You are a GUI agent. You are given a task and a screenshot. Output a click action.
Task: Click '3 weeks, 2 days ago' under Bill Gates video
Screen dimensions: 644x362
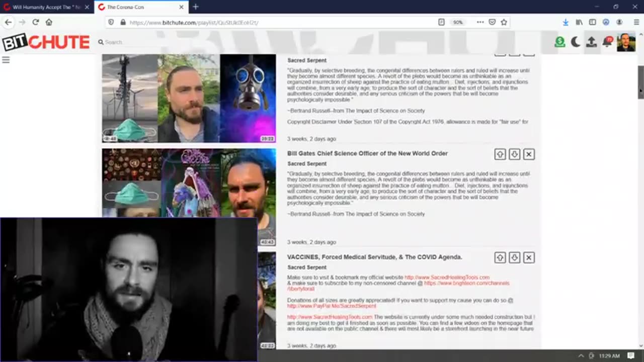(x=311, y=242)
